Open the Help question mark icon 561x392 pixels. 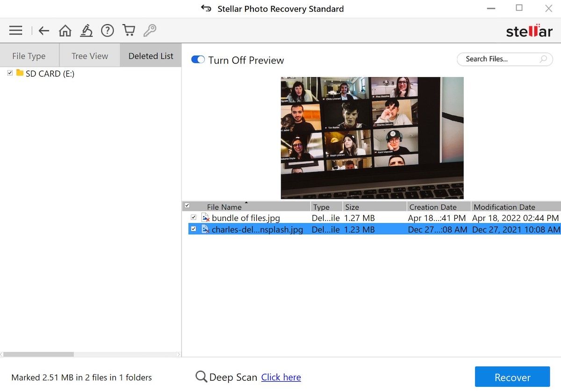(x=108, y=31)
